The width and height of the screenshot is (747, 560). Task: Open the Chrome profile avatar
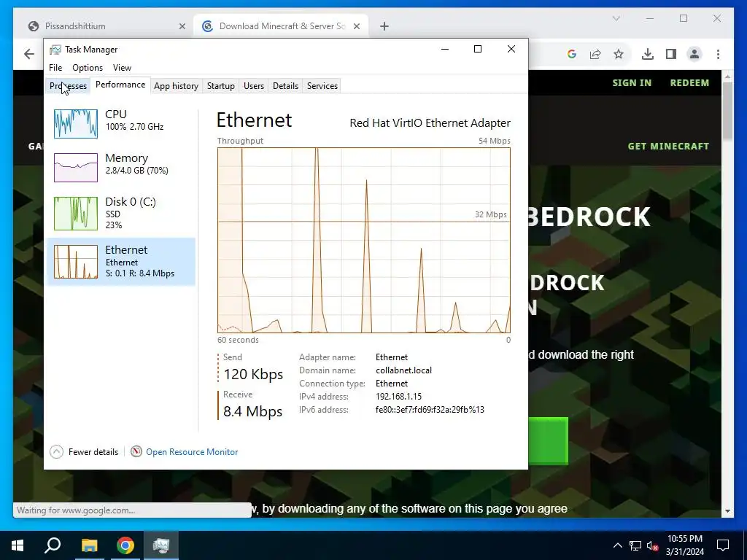694,54
